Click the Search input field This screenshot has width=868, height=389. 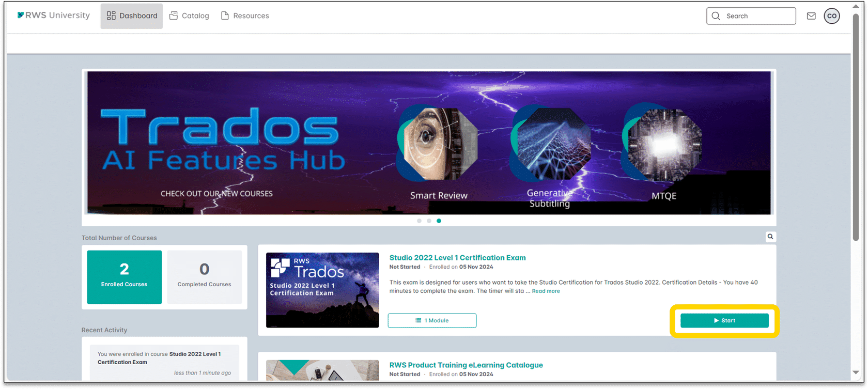[751, 16]
